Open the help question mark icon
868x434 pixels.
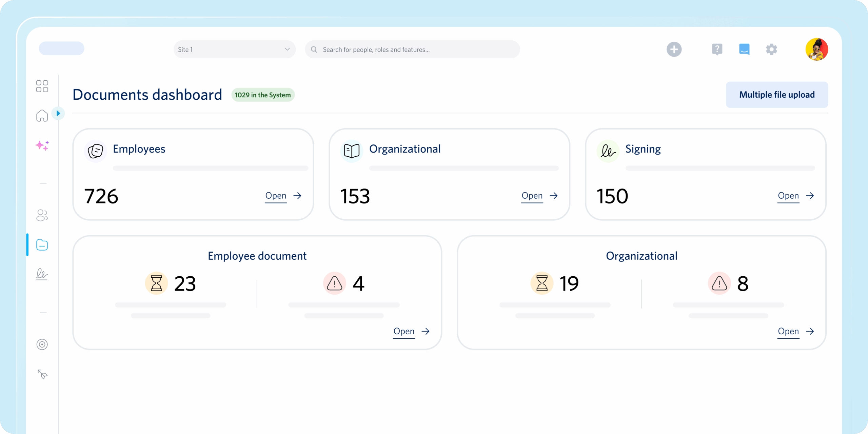pos(717,50)
